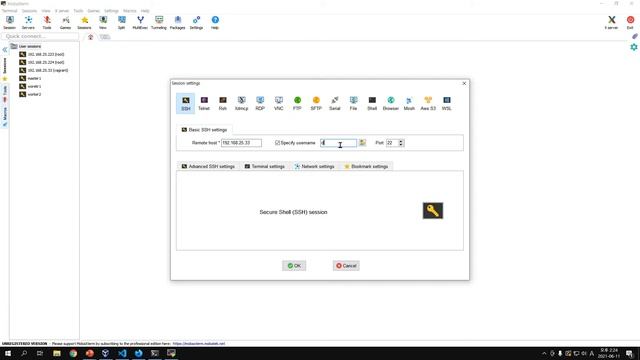Select the File session type

click(x=353, y=103)
